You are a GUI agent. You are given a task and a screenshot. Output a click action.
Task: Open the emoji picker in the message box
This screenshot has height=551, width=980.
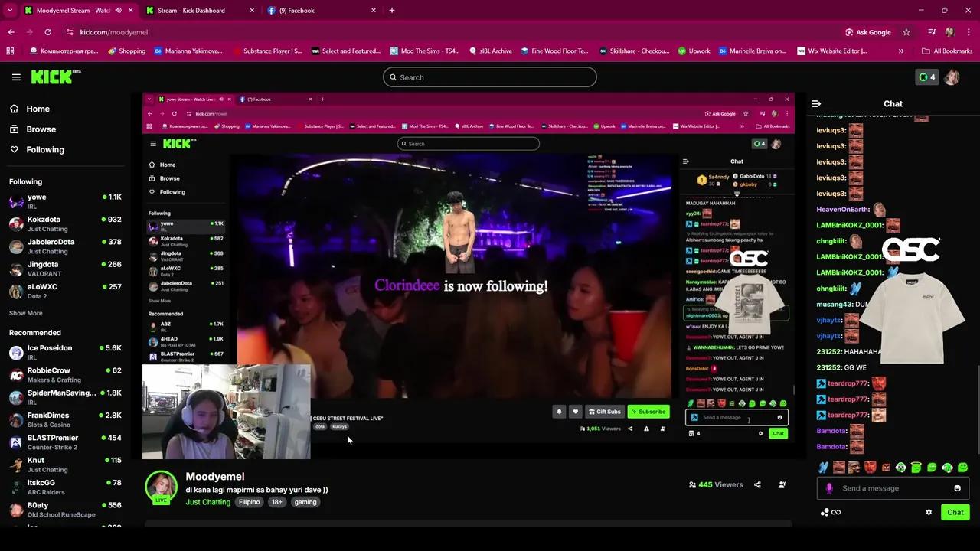[957, 487]
